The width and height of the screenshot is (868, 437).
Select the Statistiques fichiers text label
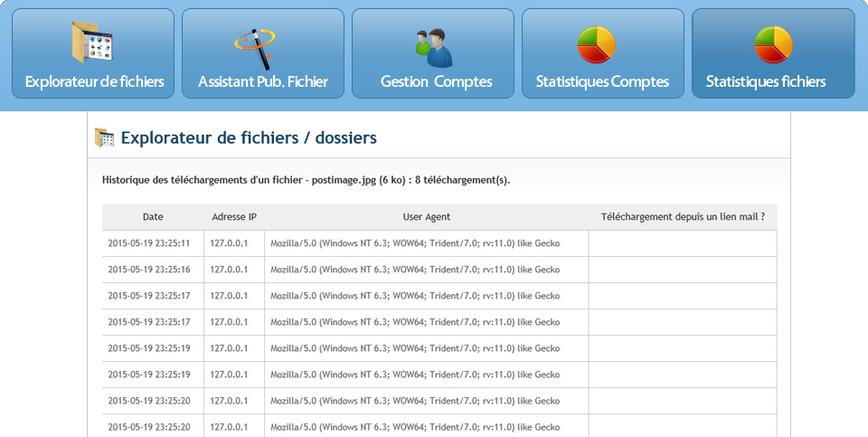766,81
